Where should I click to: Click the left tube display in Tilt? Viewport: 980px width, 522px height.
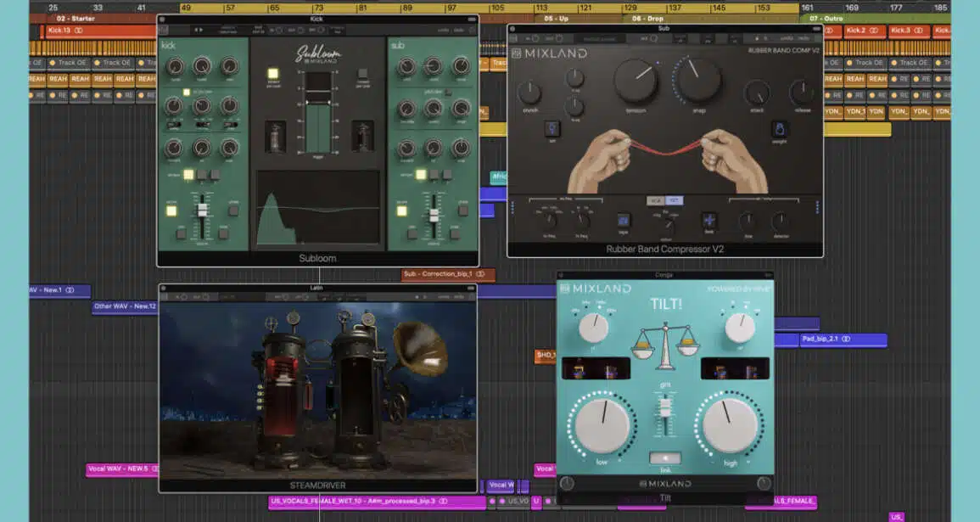coord(596,368)
